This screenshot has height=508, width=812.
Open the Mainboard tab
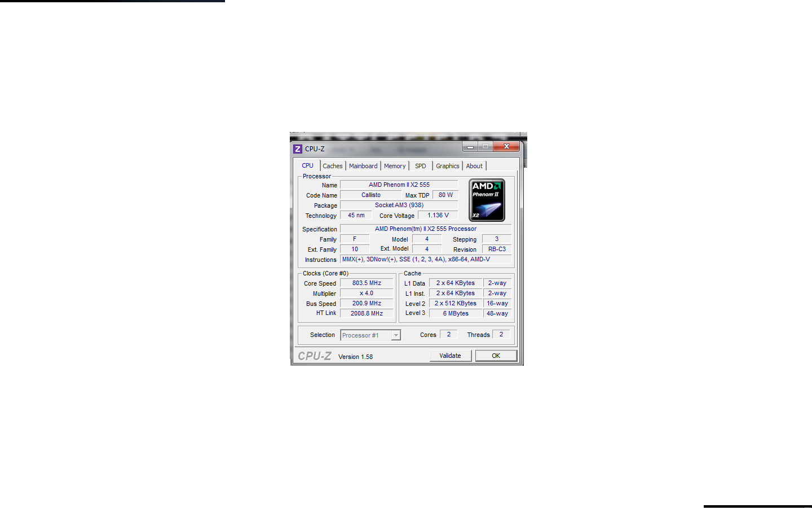(363, 166)
